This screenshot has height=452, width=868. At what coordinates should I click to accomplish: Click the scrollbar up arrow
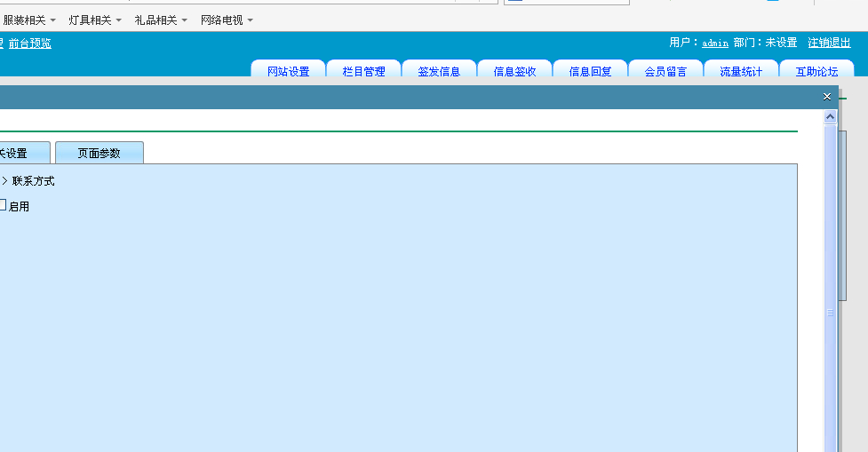point(831,116)
